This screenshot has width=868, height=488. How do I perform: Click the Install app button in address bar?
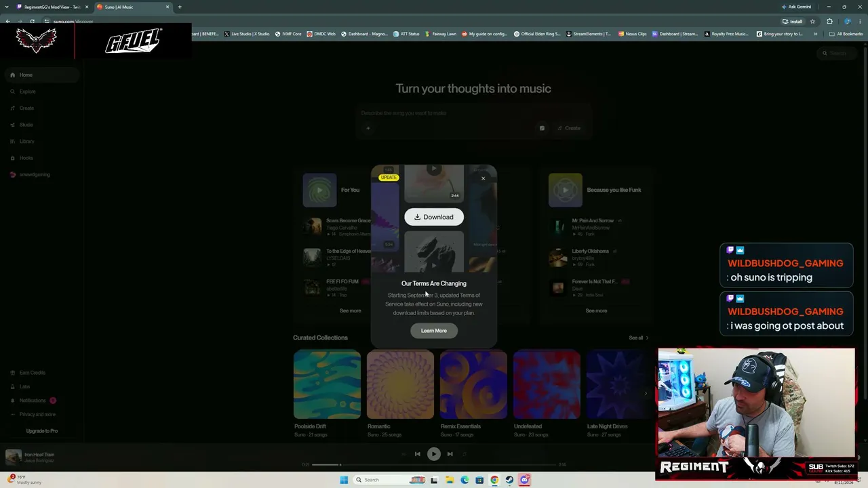(793, 21)
